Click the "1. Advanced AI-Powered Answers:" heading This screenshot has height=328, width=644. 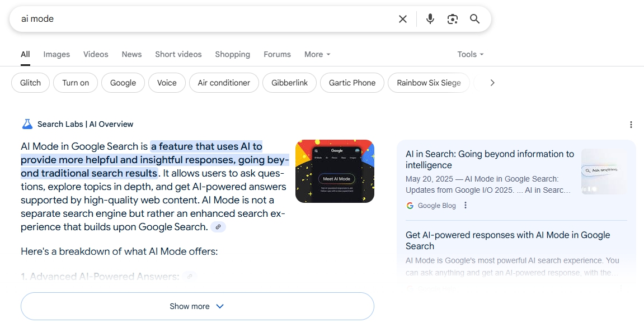100,277
